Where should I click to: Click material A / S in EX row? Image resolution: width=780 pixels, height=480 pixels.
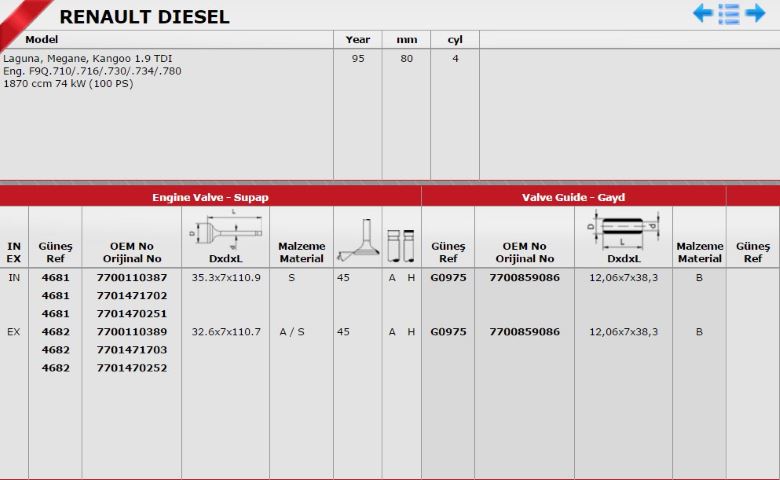(292, 331)
